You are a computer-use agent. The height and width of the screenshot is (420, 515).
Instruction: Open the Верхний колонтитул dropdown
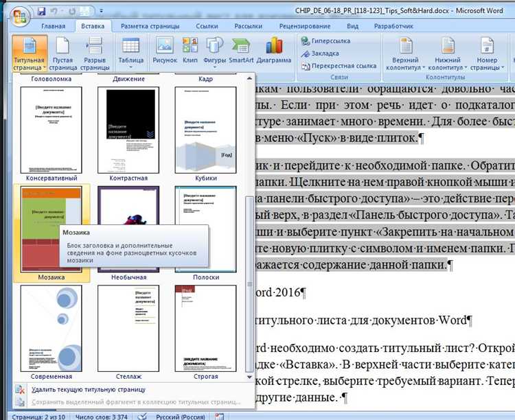point(406,54)
